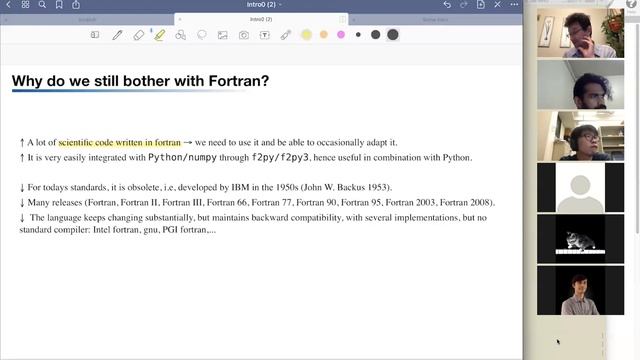Open the page thumbnails grid view
This screenshot has height=360, width=640.
point(25,4)
